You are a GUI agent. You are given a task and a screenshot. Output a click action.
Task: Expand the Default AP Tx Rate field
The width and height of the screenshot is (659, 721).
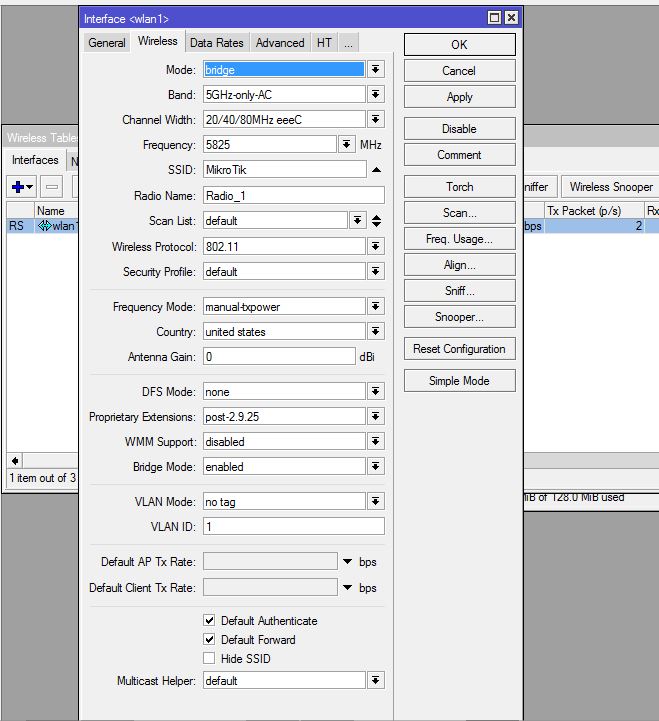coord(348,561)
